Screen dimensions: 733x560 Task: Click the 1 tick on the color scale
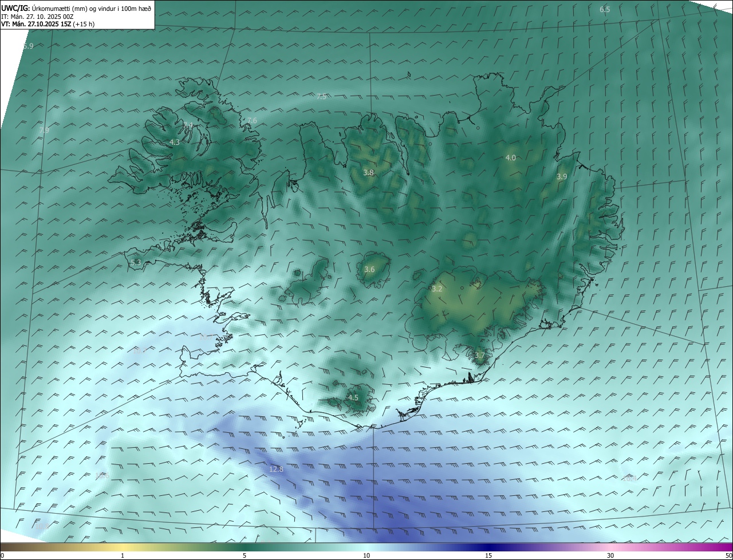click(x=123, y=555)
